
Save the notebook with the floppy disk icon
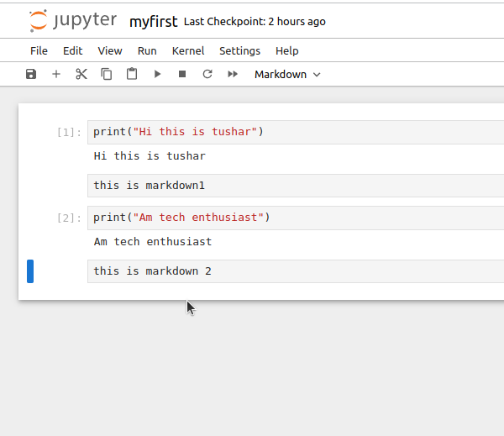[31, 74]
